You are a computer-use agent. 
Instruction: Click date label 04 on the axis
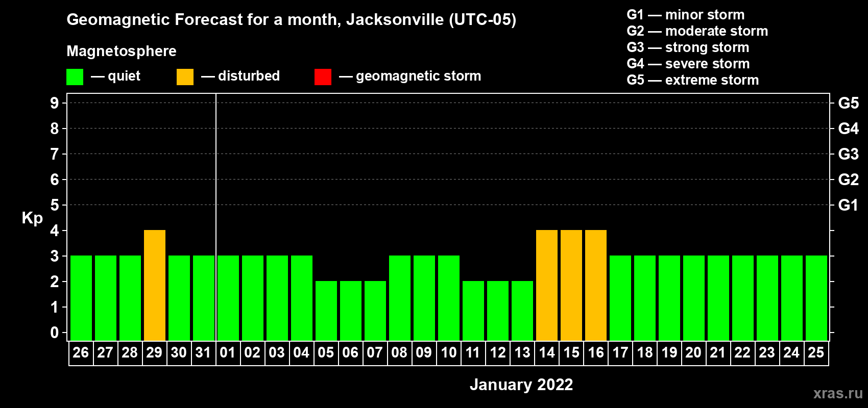[x=301, y=352]
